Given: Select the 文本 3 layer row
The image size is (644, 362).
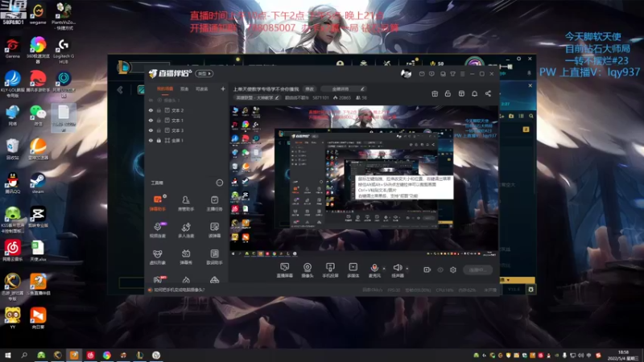Looking at the screenshot, I should tap(187, 130).
